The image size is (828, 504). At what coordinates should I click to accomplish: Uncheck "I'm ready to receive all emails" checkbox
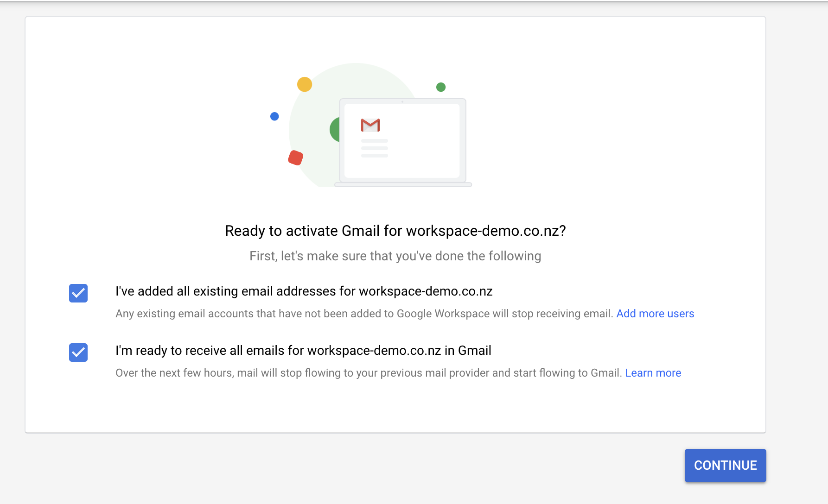78,353
